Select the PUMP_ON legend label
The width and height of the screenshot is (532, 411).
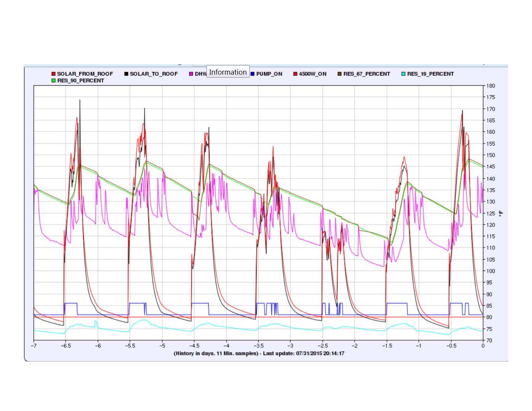coord(269,74)
